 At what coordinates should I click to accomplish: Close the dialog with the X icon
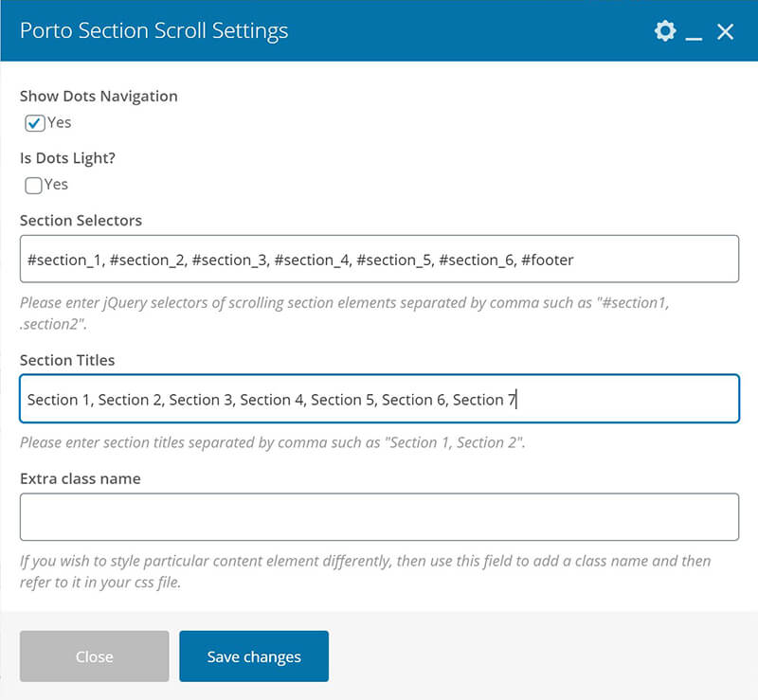point(726,31)
